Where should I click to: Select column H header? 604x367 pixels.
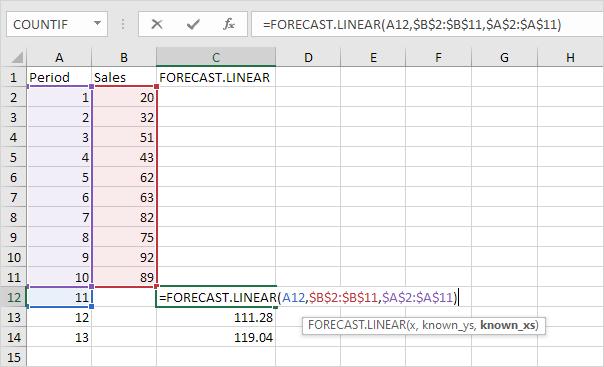pos(570,57)
